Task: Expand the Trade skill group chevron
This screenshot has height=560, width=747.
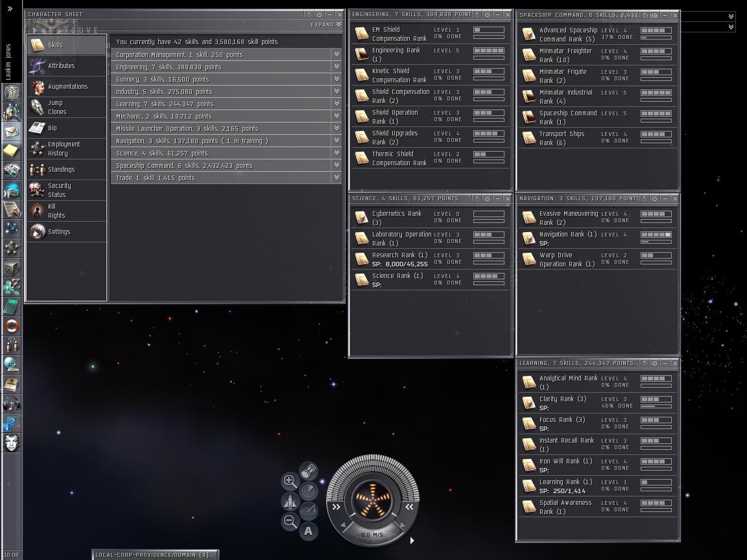Action: click(x=337, y=177)
